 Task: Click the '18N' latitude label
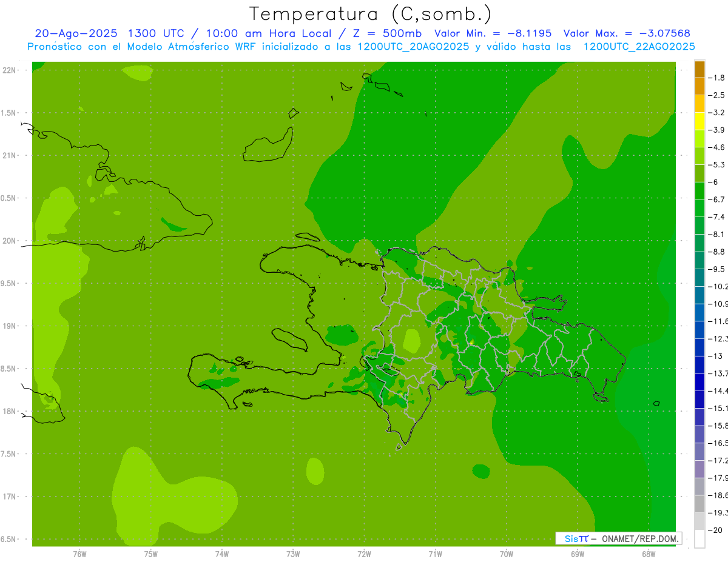(9, 411)
